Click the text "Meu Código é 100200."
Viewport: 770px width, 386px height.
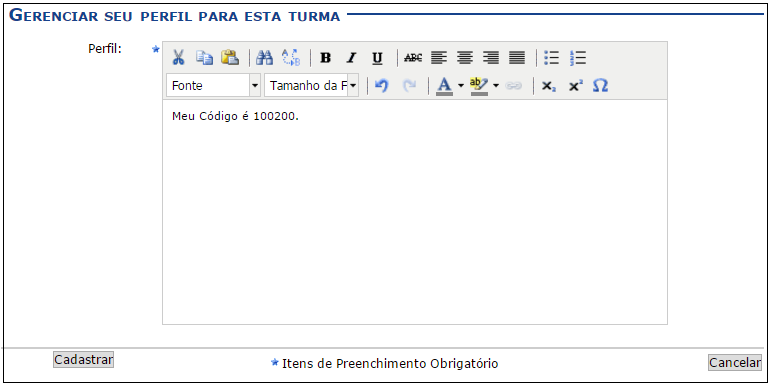coord(235,117)
